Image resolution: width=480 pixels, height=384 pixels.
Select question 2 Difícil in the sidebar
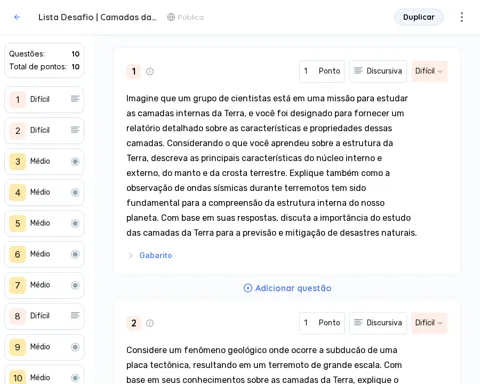coord(44,130)
